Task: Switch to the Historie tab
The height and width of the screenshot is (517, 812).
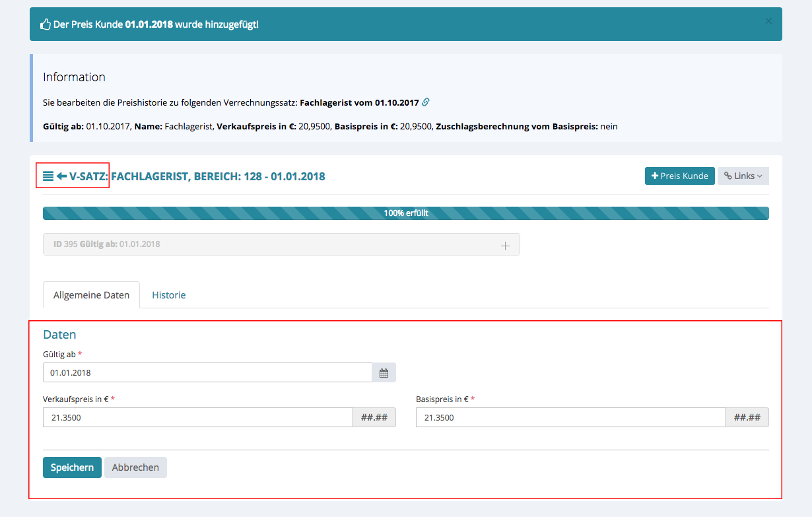Action: (x=169, y=295)
